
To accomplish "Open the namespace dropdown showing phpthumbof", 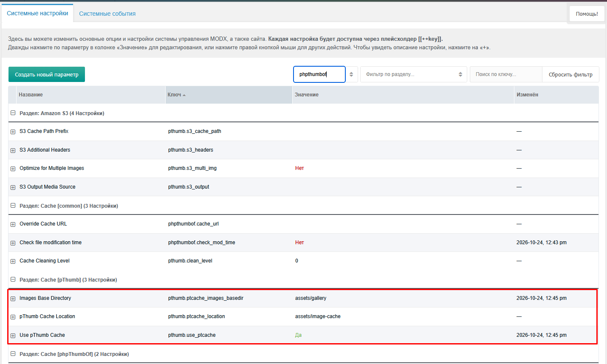I will click(351, 74).
